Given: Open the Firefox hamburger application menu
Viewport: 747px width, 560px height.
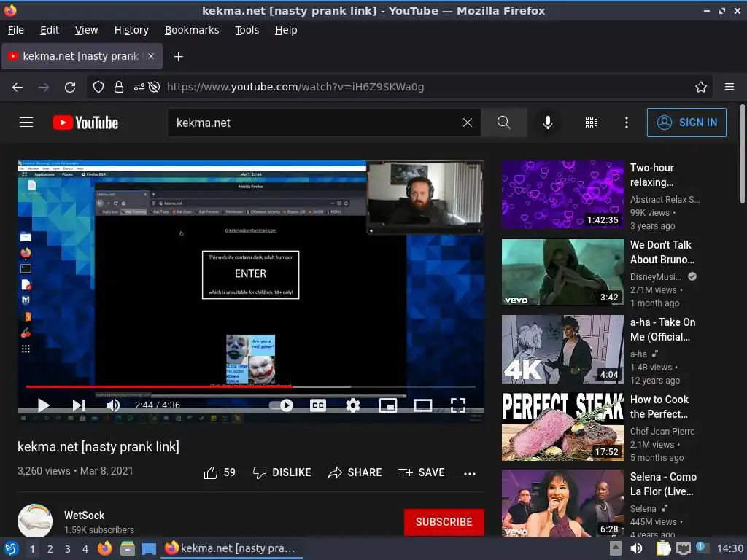Looking at the screenshot, I should 729,87.
